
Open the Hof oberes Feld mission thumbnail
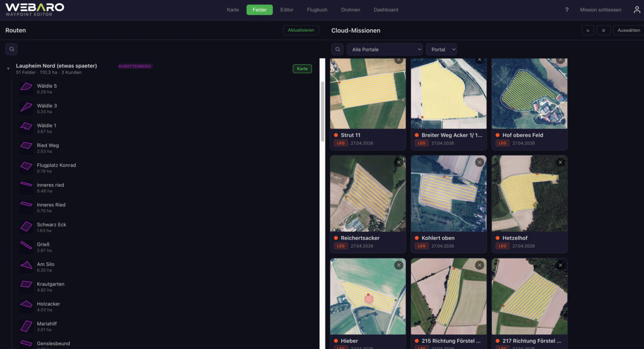click(x=530, y=94)
